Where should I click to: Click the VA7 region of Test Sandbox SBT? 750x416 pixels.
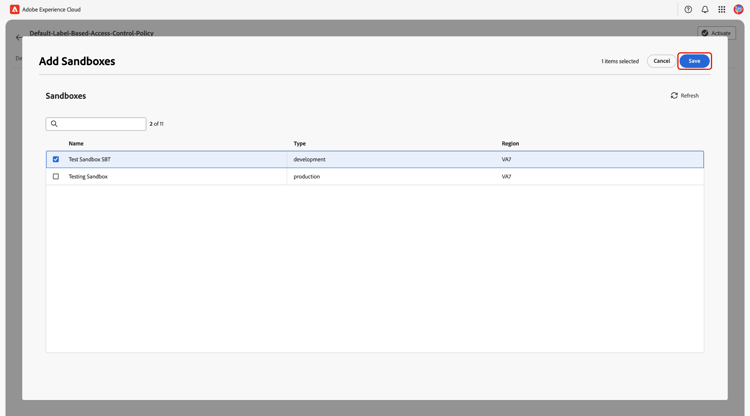(x=507, y=159)
